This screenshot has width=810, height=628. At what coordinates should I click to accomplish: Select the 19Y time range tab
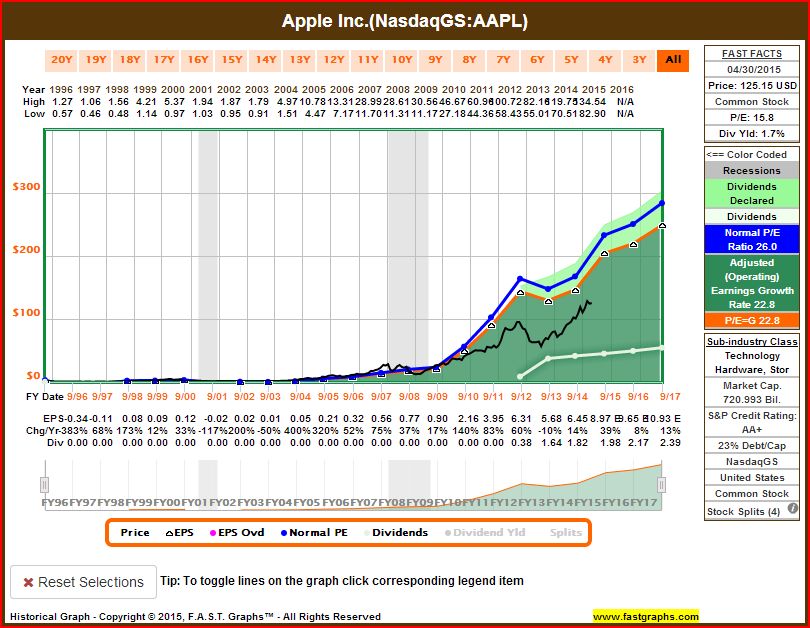click(x=96, y=60)
